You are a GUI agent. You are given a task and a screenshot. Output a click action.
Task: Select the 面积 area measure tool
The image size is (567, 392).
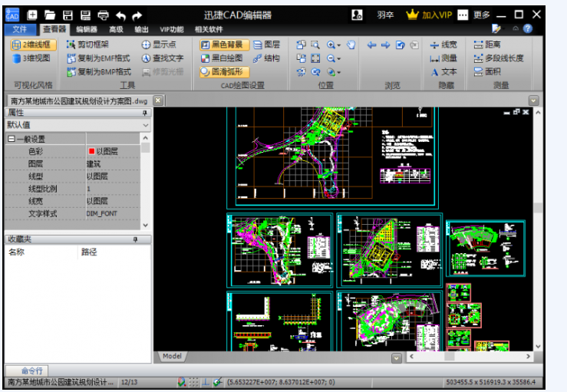click(486, 71)
